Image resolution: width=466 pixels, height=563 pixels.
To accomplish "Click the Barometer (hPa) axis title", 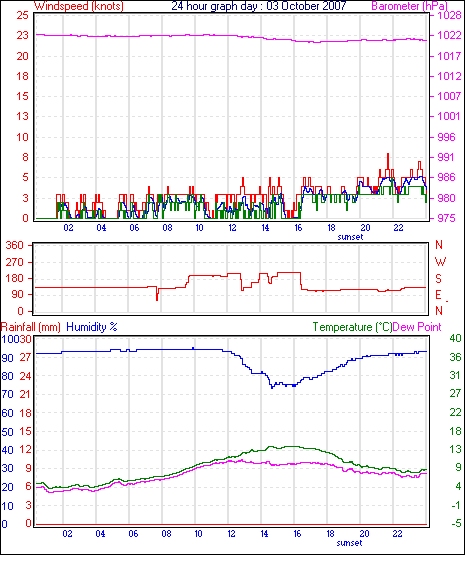I will tap(410, 6).
